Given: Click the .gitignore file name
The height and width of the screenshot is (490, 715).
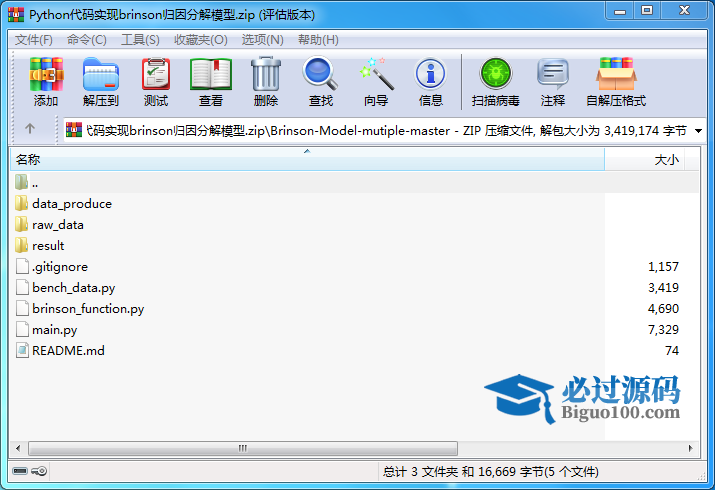Looking at the screenshot, I should pos(60,267).
